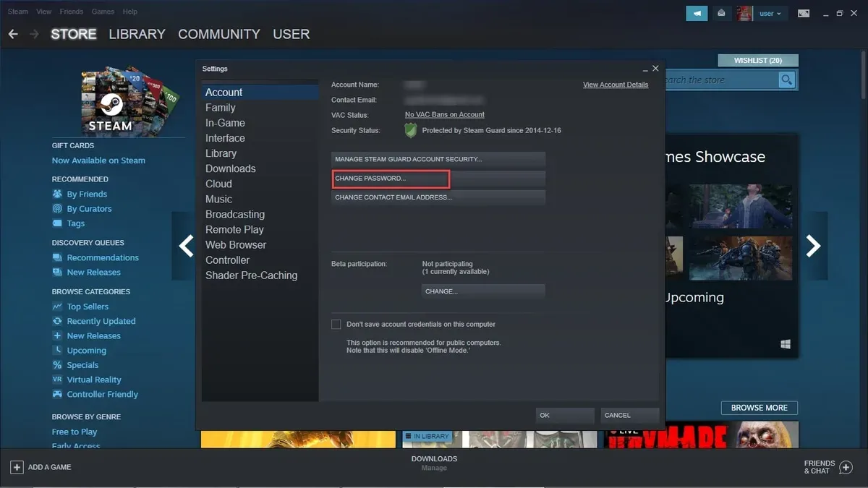Minimize the Settings dialog
This screenshot has width=868, height=488.
644,69
